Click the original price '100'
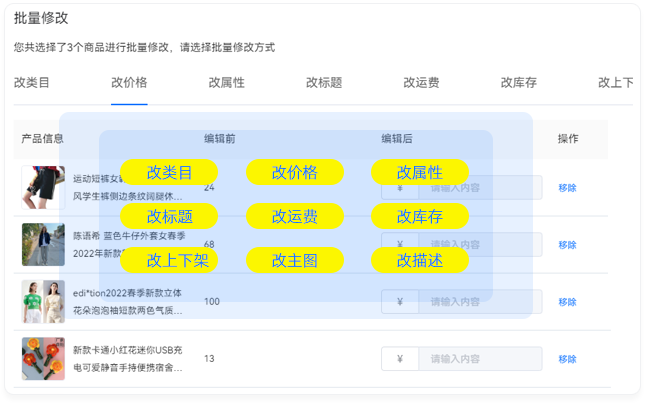The height and width of the screenshot is (407, 646). (212, 302)
